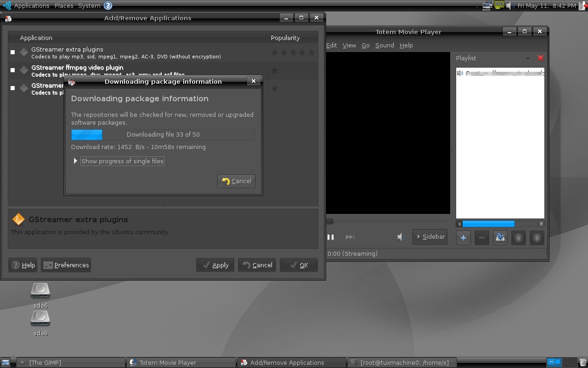The height and width of the screenshot is (368, 588).
Task: Toggle the Sidebar button in Totem
Action: 430,237
